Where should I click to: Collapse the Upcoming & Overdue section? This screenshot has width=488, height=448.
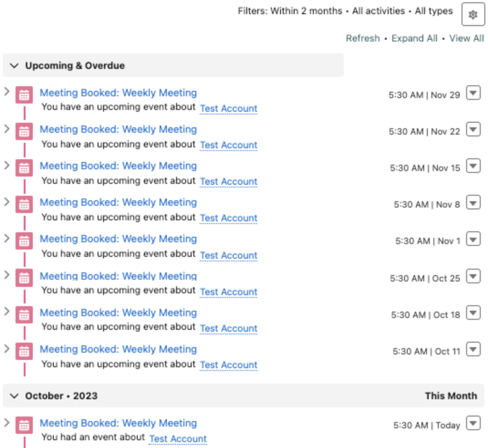15,66
